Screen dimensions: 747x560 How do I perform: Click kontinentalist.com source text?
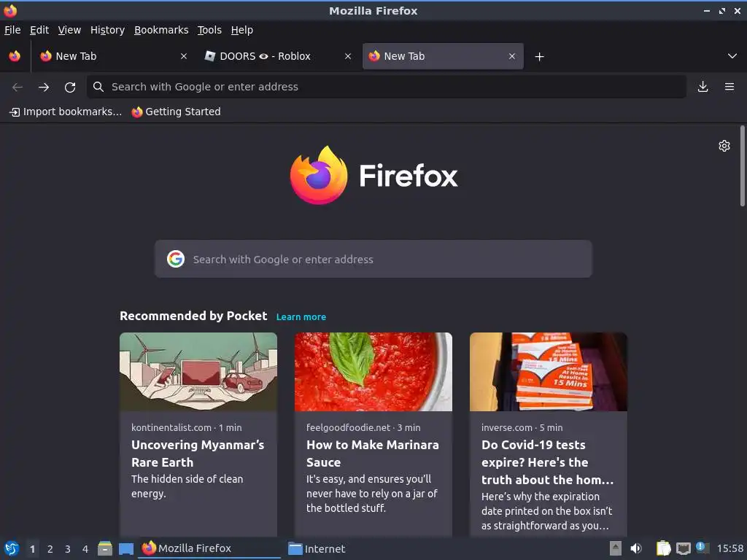(x=171, y=427)
